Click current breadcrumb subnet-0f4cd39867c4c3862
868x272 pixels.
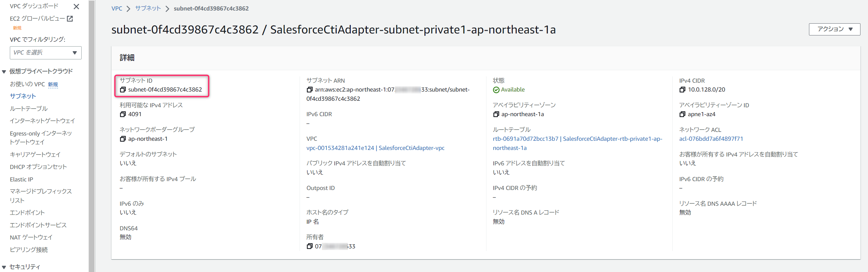pos(211,9)
